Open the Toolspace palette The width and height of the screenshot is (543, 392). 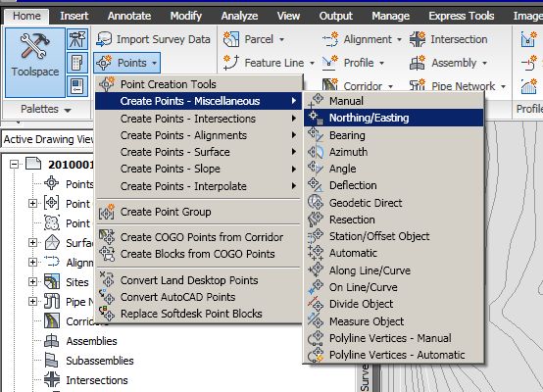[34, 63]
